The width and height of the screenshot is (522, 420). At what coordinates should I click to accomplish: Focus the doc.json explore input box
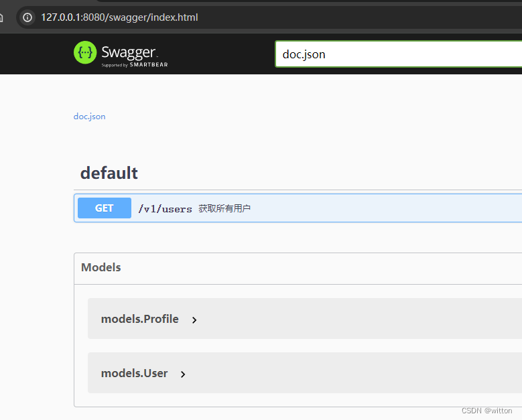point(395,54)
